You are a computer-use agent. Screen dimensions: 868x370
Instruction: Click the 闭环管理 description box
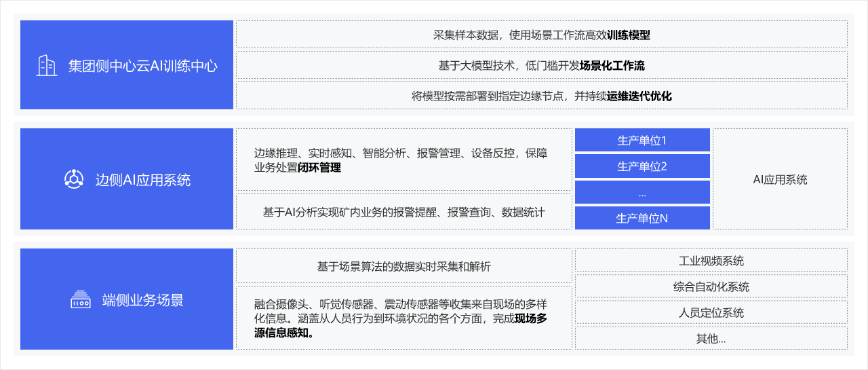[x=403, y=160]
